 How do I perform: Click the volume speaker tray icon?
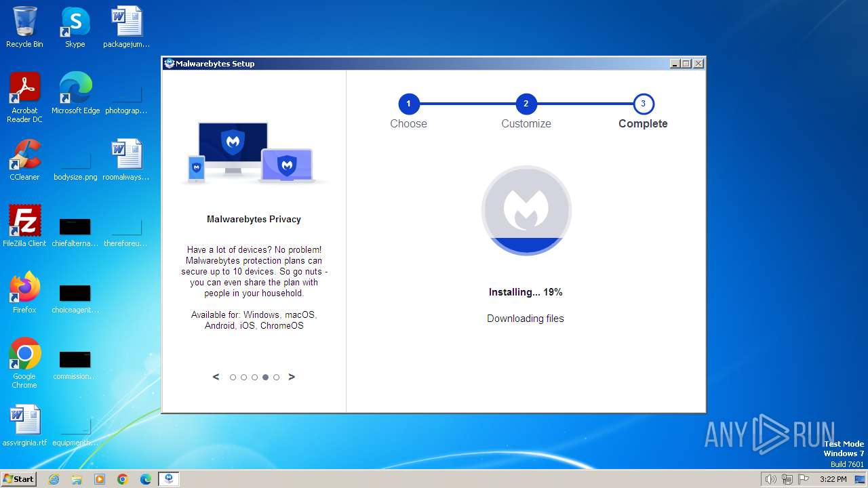click(770, 479)
